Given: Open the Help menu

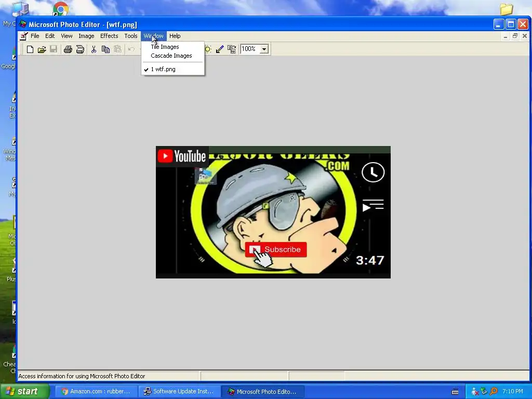Looking at the screenshot, I should coord(175,36).
